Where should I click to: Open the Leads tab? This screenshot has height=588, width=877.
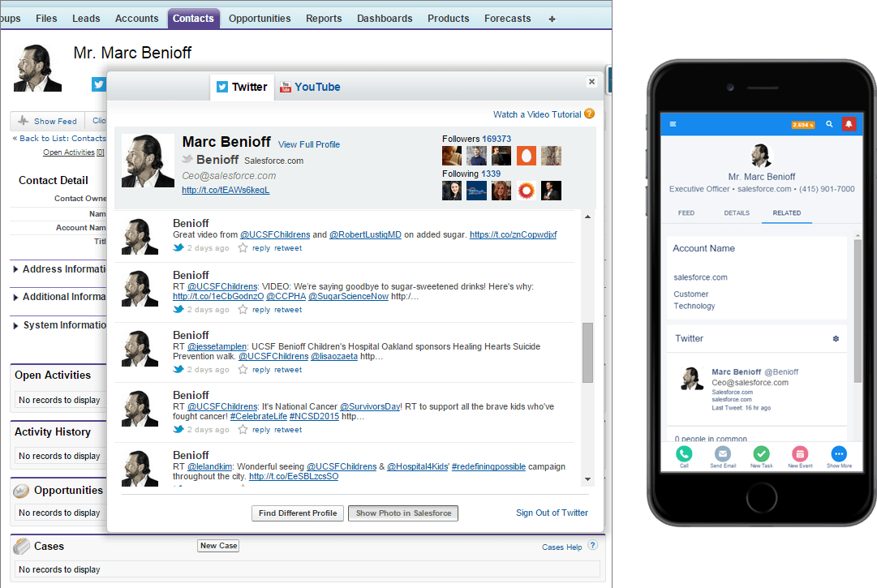(x=85, y=19)
